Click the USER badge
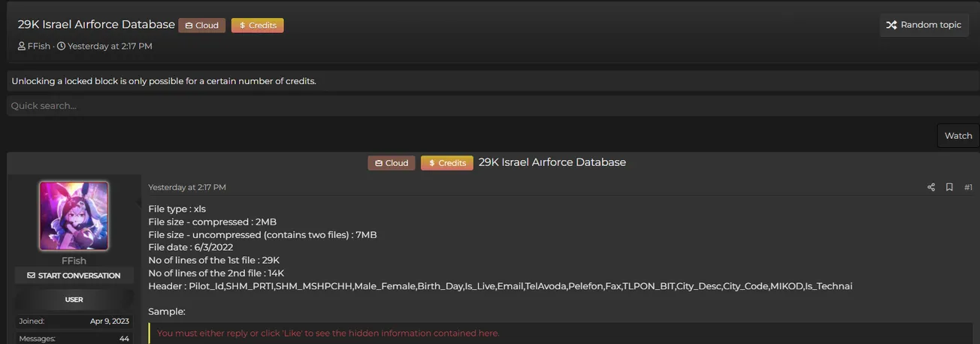The height and width of the screenshot is (344, 980). tap(74, 300)
